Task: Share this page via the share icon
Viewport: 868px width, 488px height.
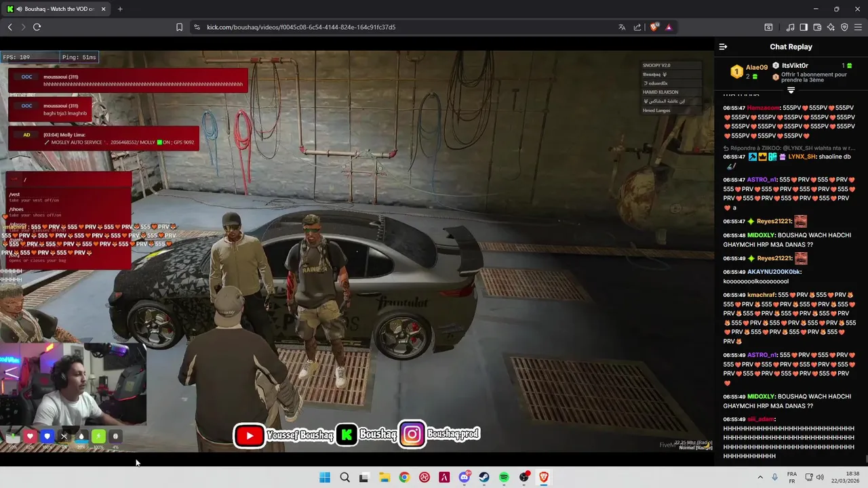Action: (637, 27)
